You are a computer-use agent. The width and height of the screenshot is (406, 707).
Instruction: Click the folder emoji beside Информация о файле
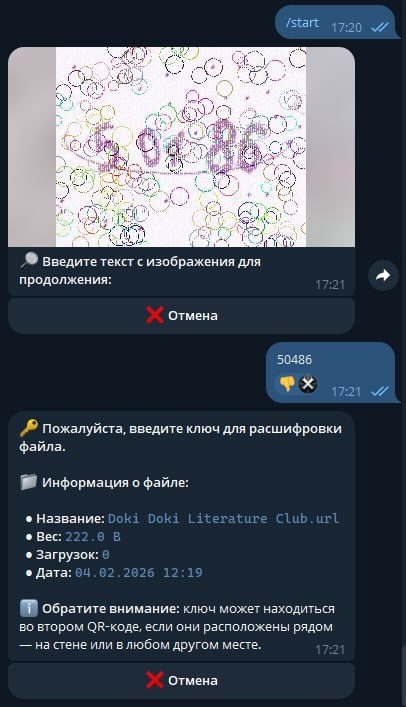[28, 482]
